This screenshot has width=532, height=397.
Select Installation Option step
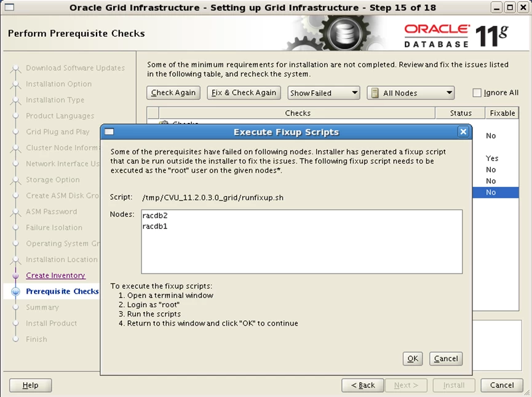[x=58, y=84]
